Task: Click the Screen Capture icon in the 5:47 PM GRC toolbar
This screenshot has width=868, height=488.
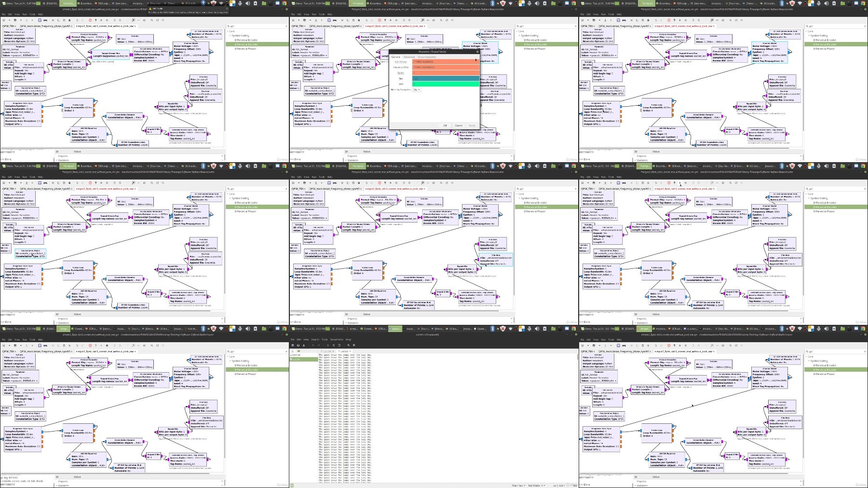Action: 40,20
